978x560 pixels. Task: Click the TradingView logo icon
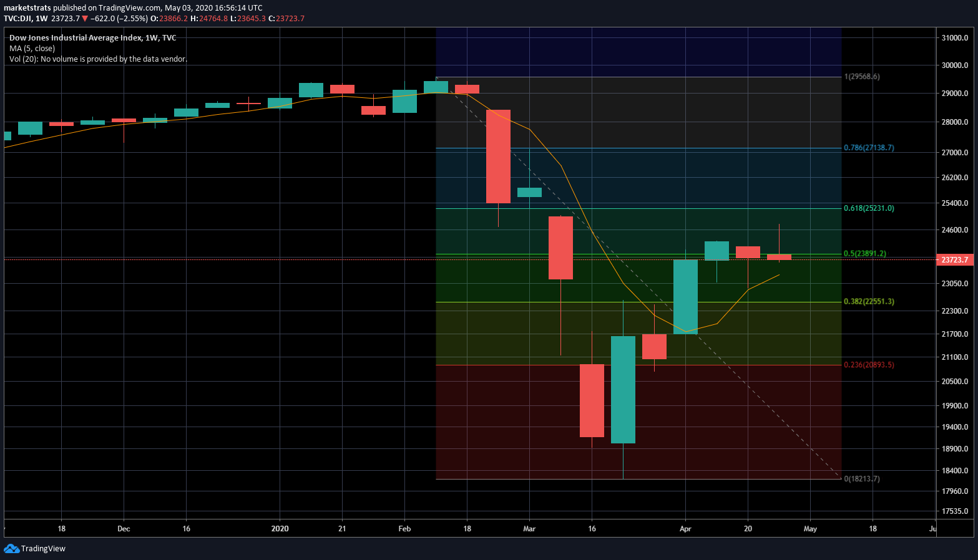pos(11,548)
